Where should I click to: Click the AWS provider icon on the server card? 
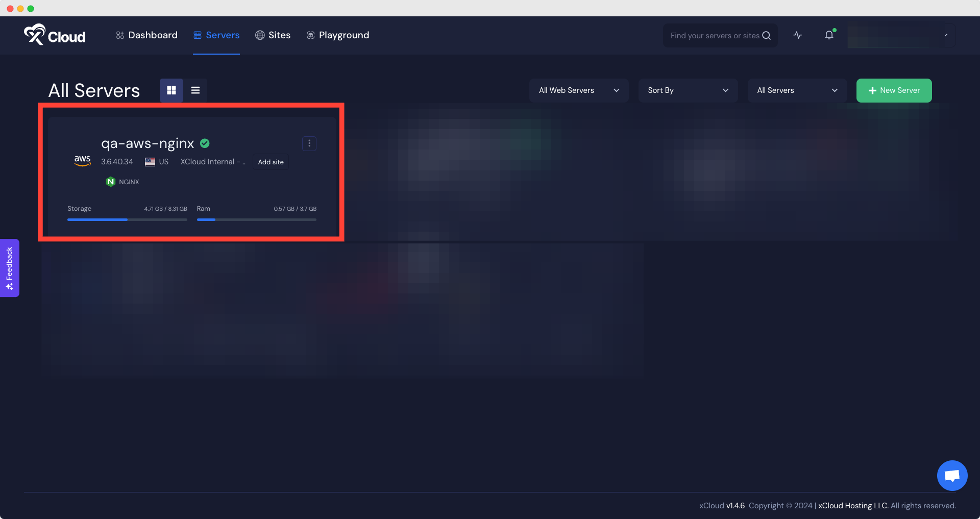(82, 160)
